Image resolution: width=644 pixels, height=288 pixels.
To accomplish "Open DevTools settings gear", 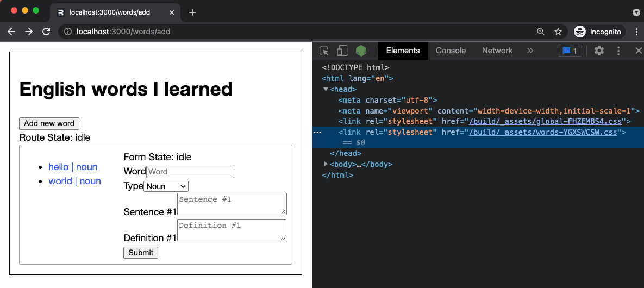I will tap(599, 51).
